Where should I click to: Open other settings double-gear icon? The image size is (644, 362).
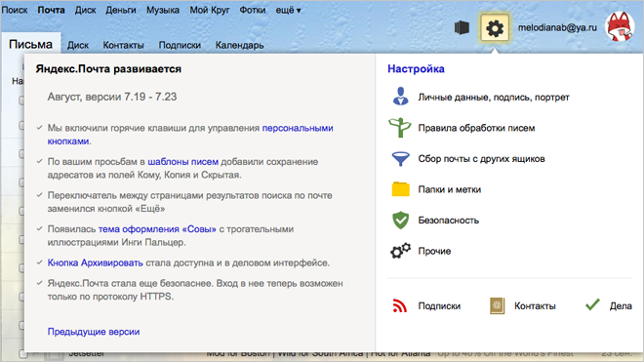pos(400,251)
